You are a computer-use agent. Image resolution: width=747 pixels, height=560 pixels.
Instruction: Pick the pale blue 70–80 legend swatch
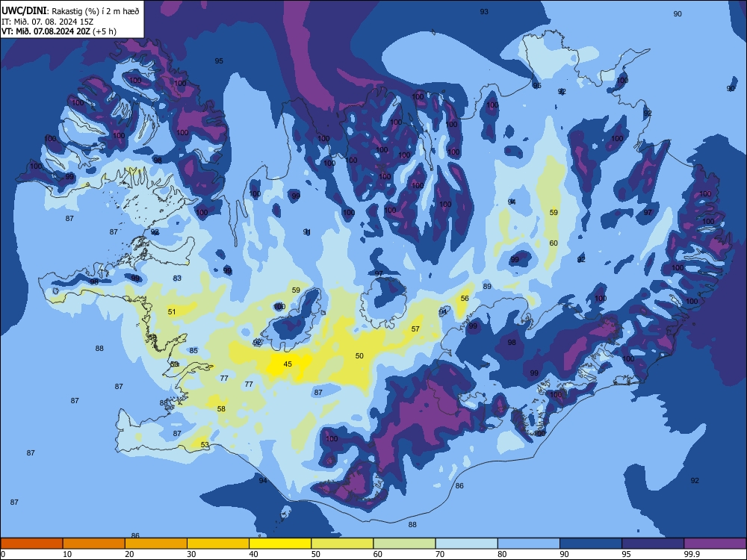pyautogui.click(x=466, y=544)
